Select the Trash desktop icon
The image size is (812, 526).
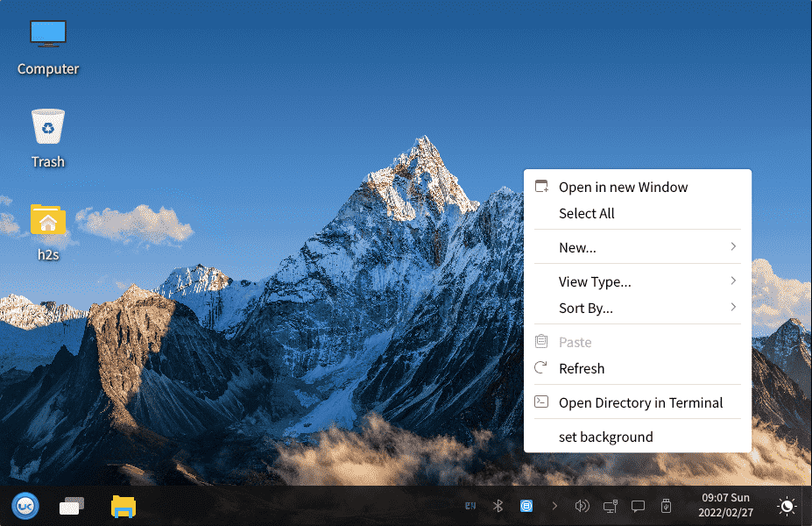47,139
